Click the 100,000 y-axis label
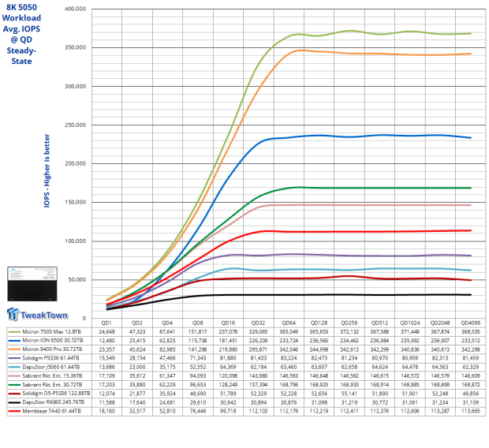The width and height of the screenshot is (489, 448). pos(75,241)
